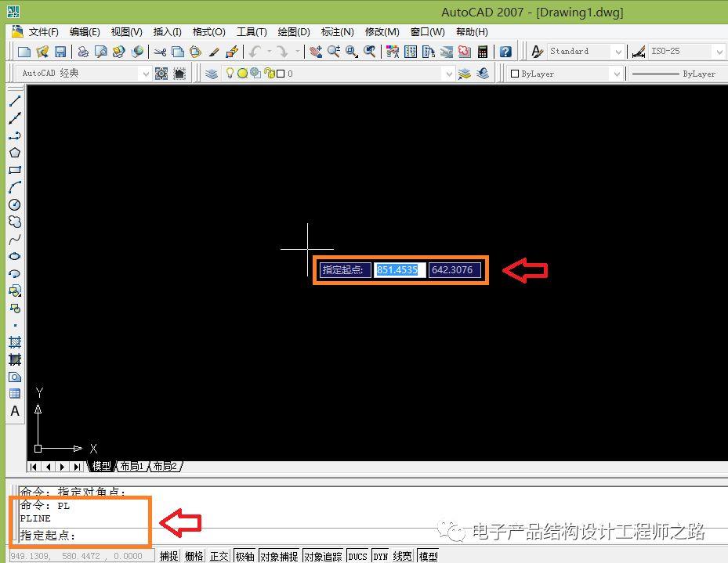Open the 绘图(D) menu

pos(294,32)
